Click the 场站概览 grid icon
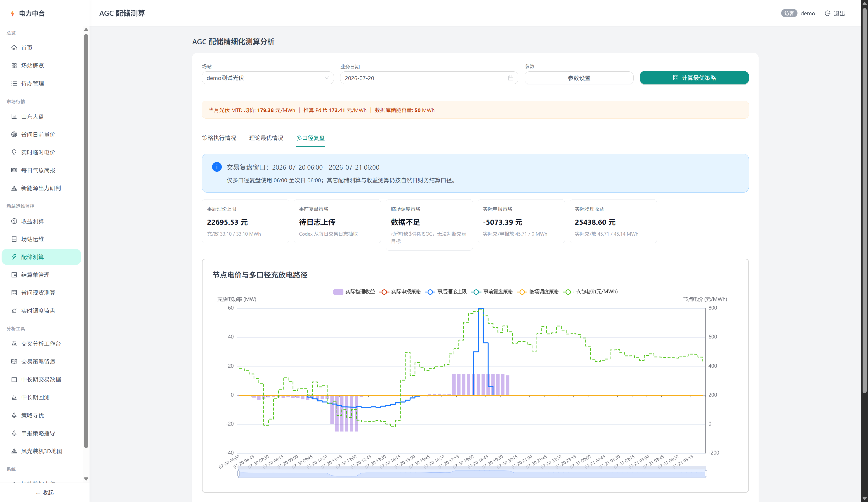 [14, 66]
